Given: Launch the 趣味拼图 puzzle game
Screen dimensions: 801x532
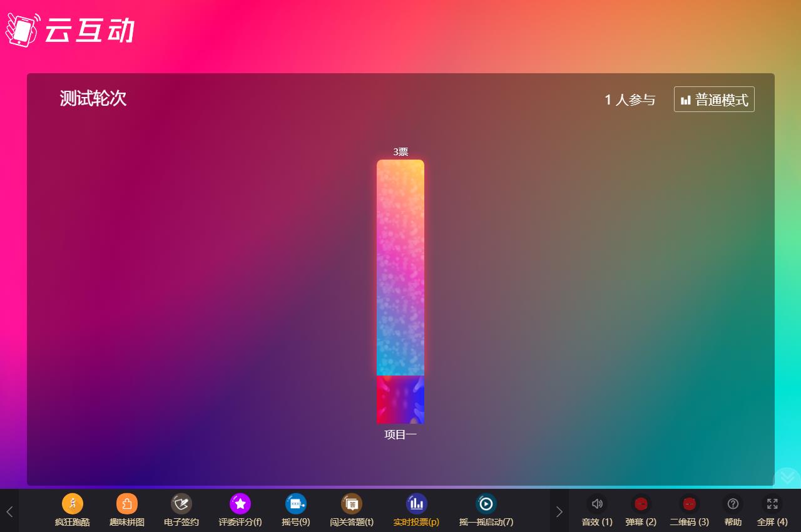Looking at the screenshot, I should click(x=126, y=504).
